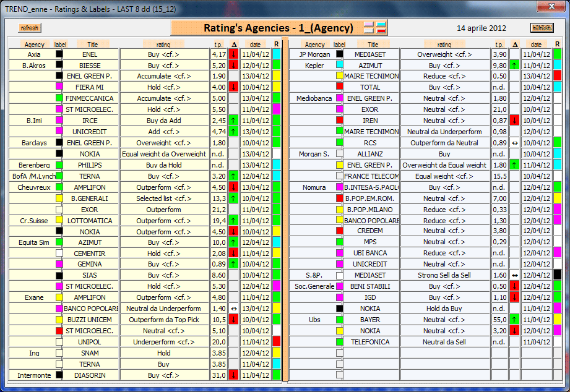Select the green label swatch for TELEFONICA

340,341
